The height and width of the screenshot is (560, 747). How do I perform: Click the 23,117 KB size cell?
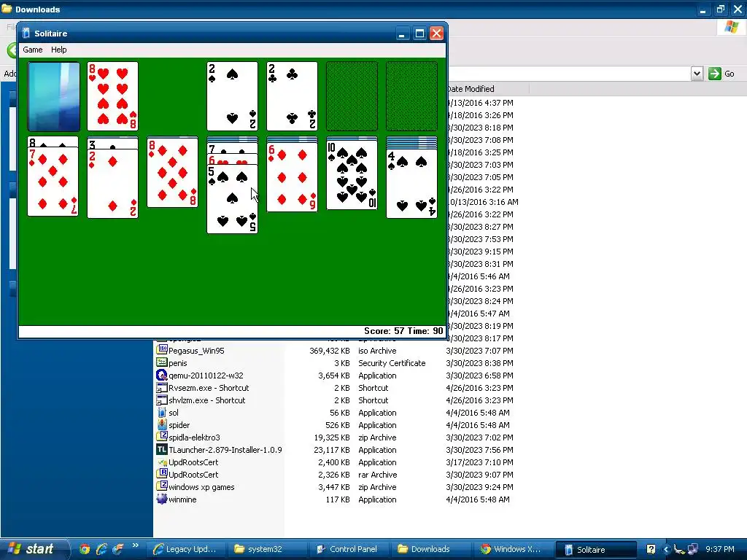pos(332,449)
